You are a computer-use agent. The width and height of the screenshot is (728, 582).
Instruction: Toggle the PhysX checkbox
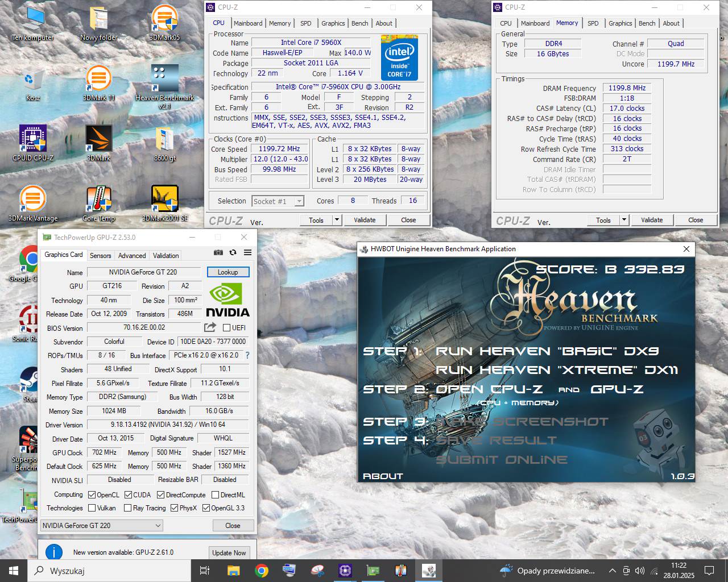[x=174, y=508]
